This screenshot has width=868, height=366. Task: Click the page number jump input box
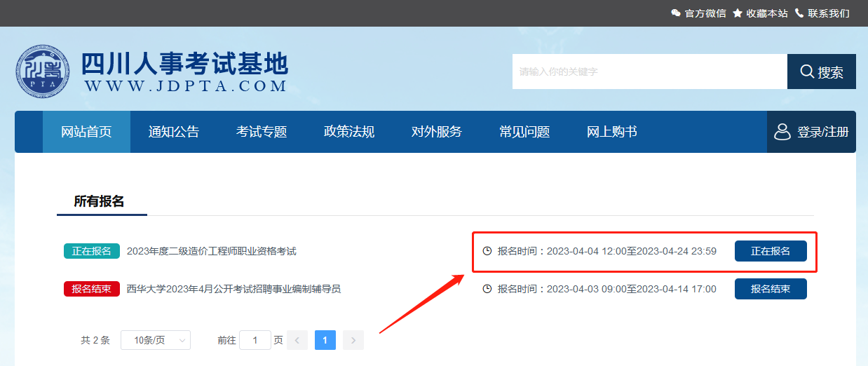click(255, 340)
